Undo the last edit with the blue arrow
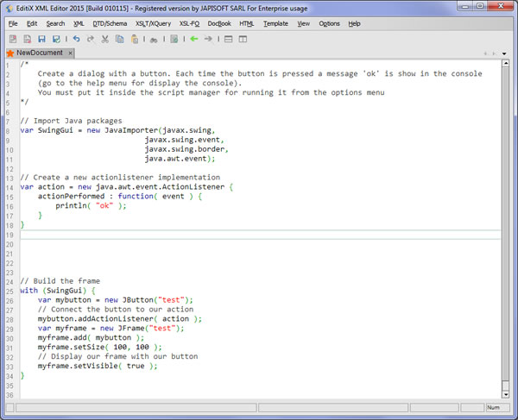This screenshot has height=420, width=518. tap(76, 39)
